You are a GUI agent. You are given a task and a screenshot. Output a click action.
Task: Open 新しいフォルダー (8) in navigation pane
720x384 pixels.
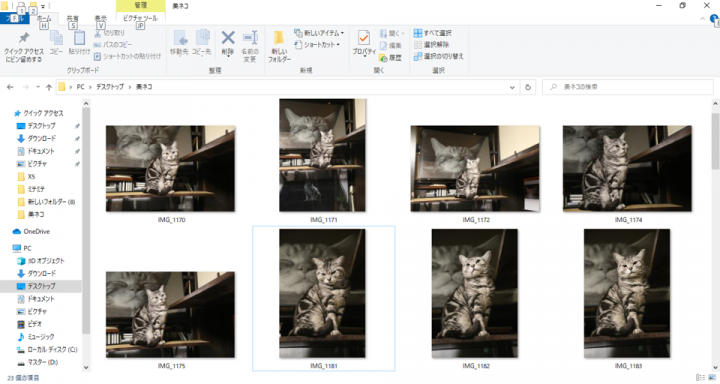[51, 202]
